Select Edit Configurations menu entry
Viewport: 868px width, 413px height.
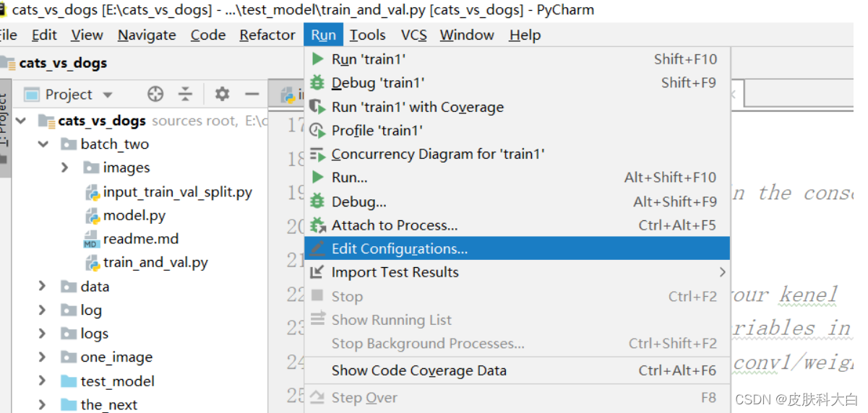click(x=399, y=249)
